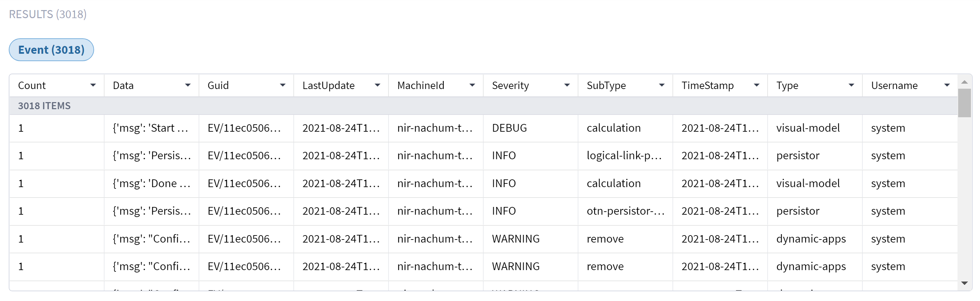Viewport: 980px width, 301px height.
Task: Select the {'msg': 'Done ... data cell
Action: coord(152,183)
